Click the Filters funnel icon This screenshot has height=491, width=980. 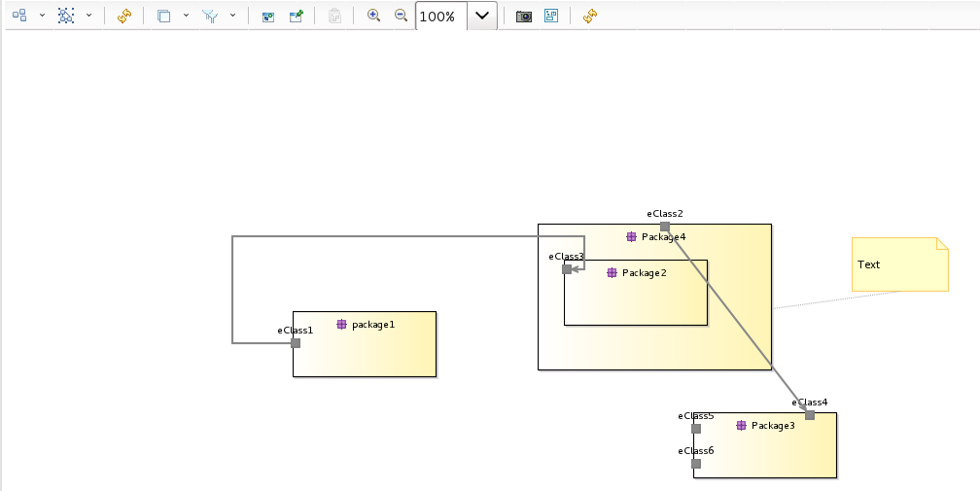210,16
